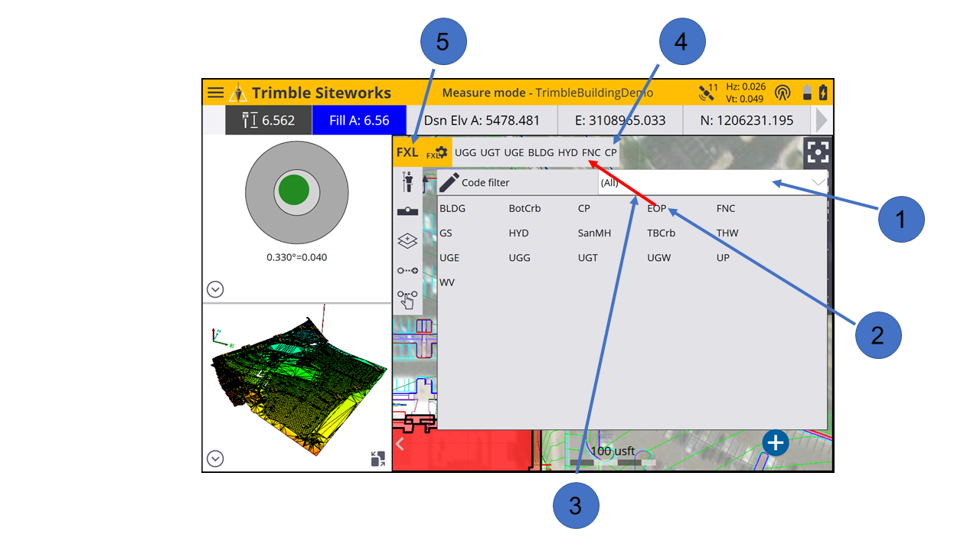Open the FXL settings gear icon

437,153
